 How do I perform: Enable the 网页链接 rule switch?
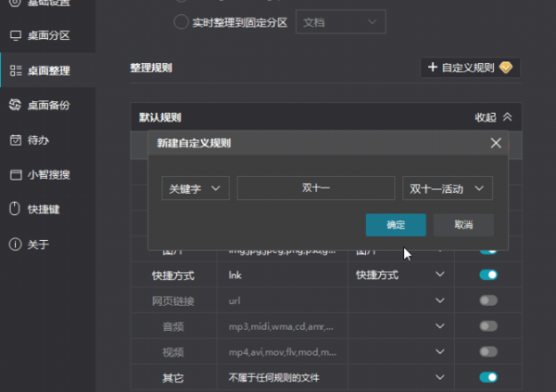click(x=488, y=300)
